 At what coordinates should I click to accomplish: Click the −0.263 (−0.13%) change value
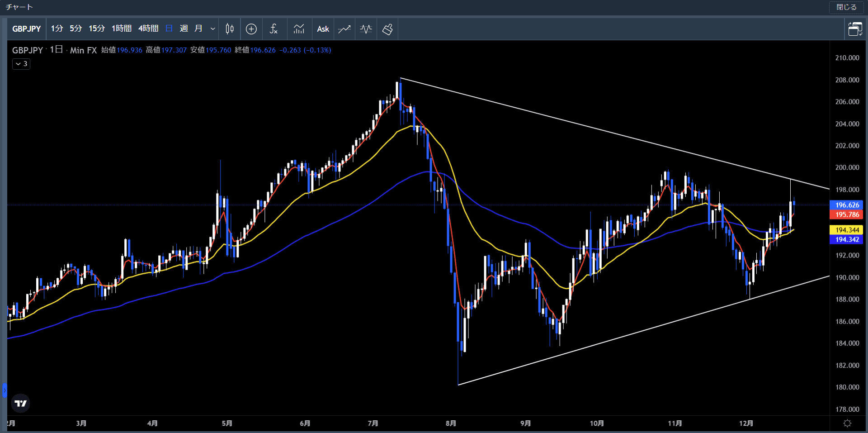pos(305,50)
